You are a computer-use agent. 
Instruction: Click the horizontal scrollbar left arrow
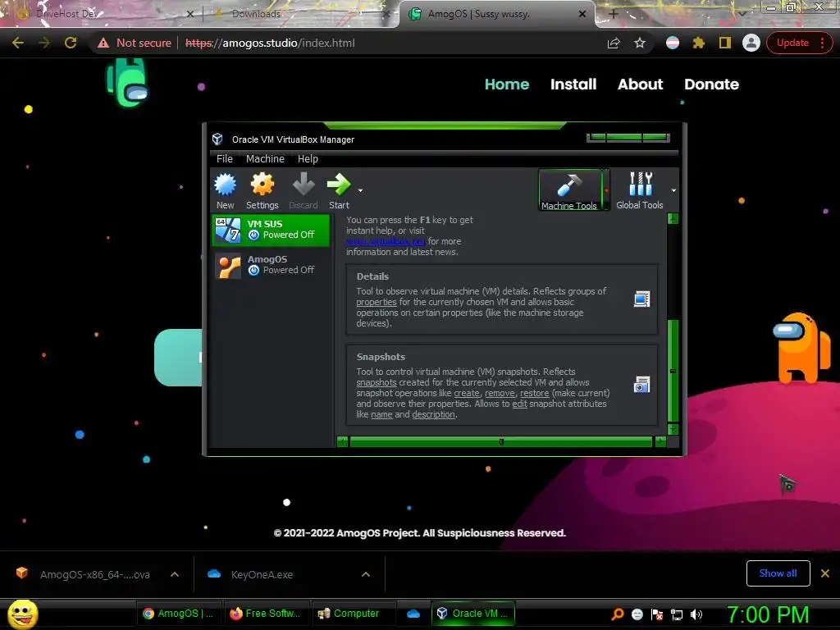coord(342,442)
